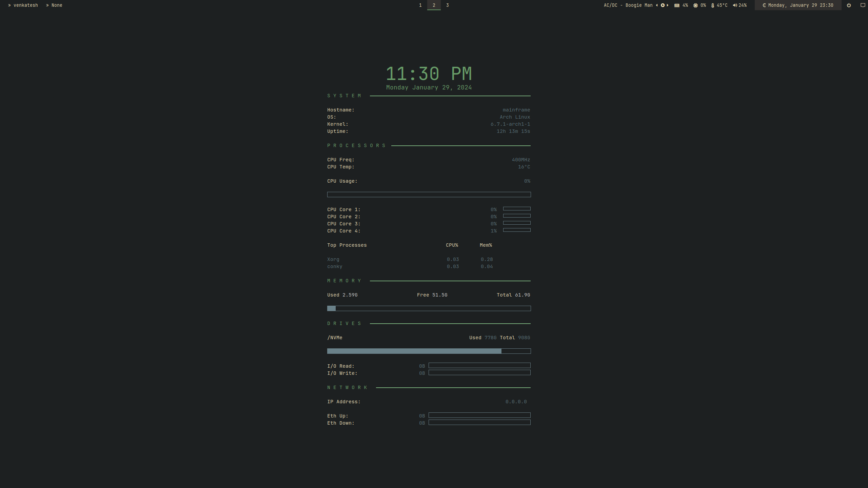
Task: Click the Used 2.59G memory label
Action: click(x=342, y=295)
